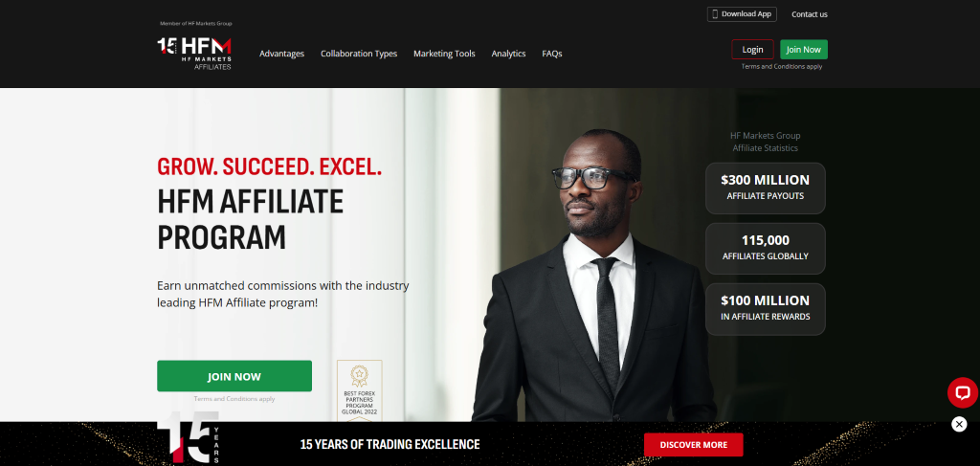
Task: Open Marketing Tools from the navigation
Action: [x=444, y=54]
